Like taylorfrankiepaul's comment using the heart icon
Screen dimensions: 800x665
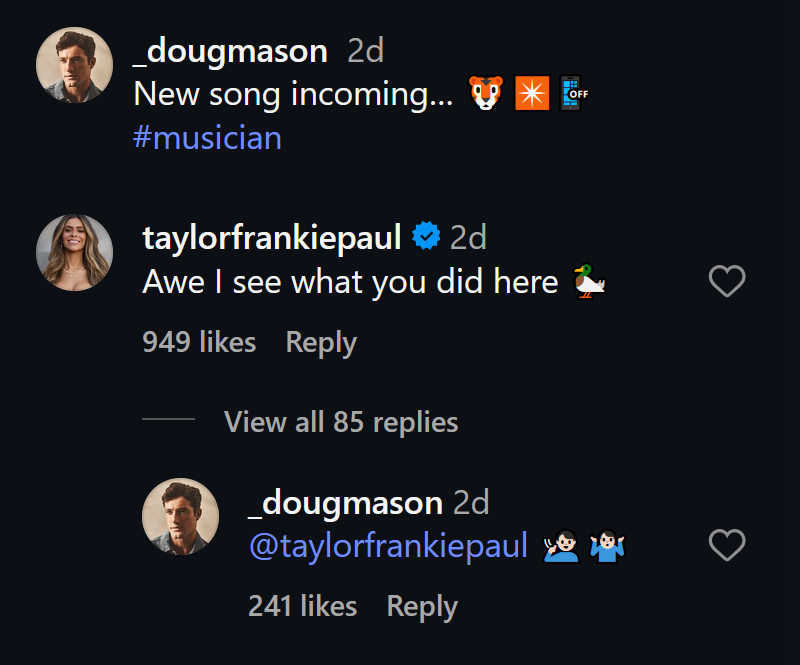pos(727,281)
